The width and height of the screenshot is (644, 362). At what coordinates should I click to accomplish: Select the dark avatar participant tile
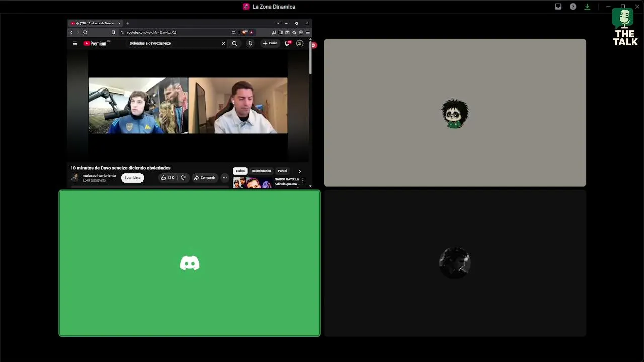(x=455, y=263)
